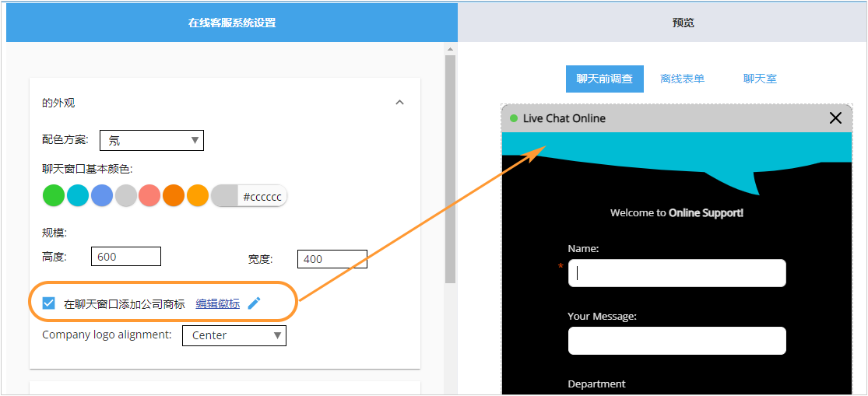
Task: Click the settings panel vertical scrollbar
Action: pos(450,169)
